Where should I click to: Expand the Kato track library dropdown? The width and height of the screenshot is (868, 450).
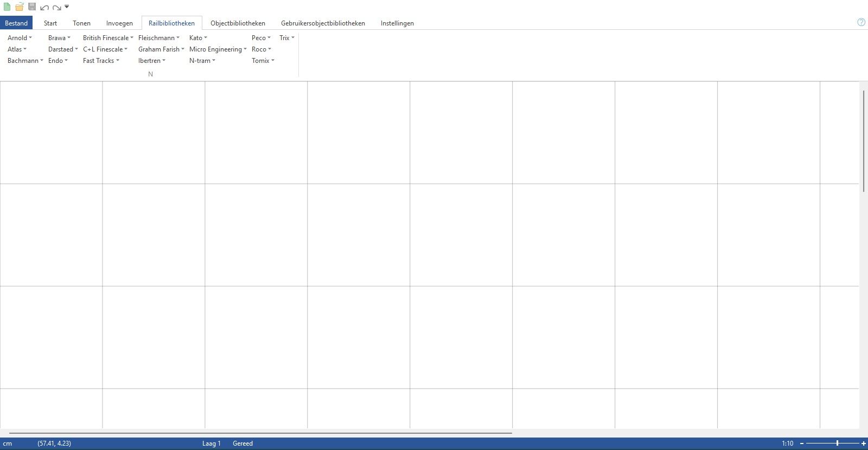198,38
